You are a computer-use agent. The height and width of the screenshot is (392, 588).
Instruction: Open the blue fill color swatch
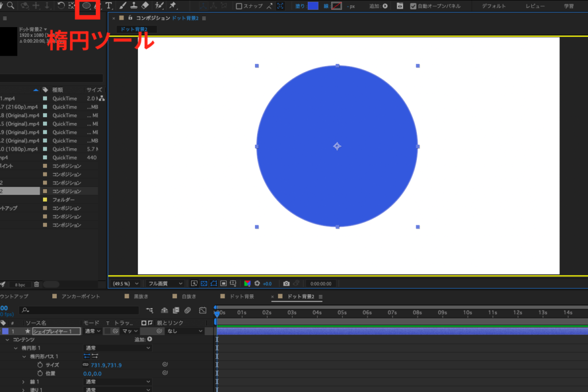313,6
